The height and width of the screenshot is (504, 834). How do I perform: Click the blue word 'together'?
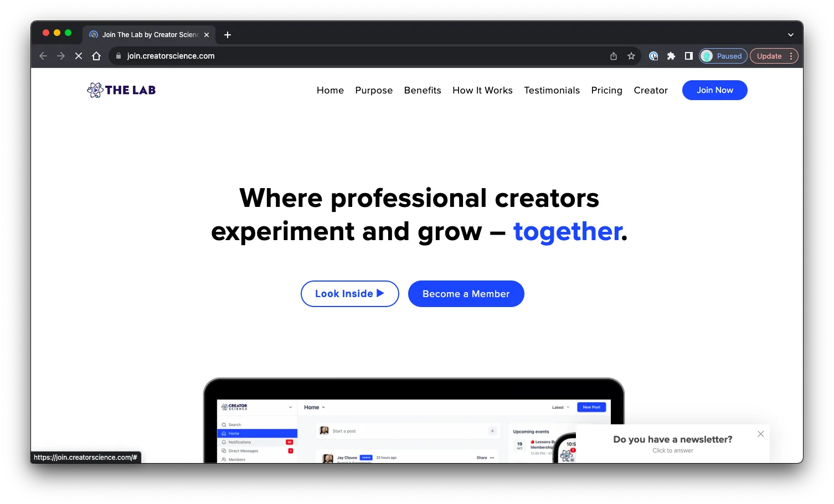click(x=568, y=231)
